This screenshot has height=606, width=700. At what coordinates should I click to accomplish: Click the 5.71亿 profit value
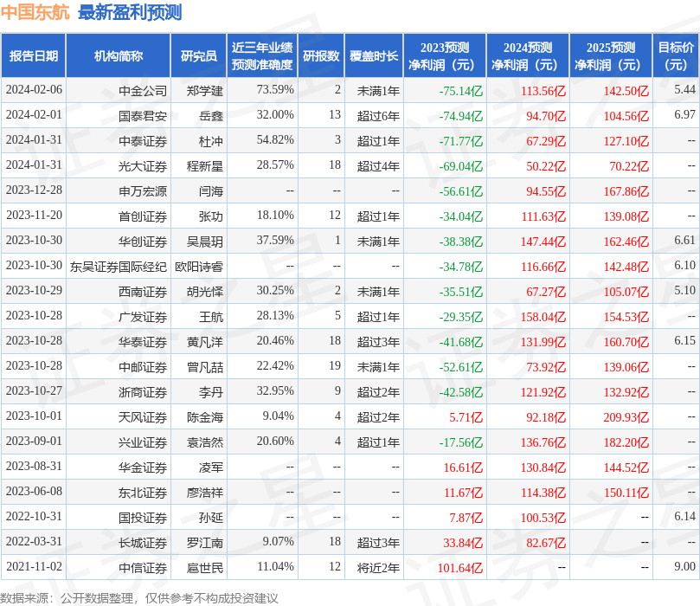466,417
